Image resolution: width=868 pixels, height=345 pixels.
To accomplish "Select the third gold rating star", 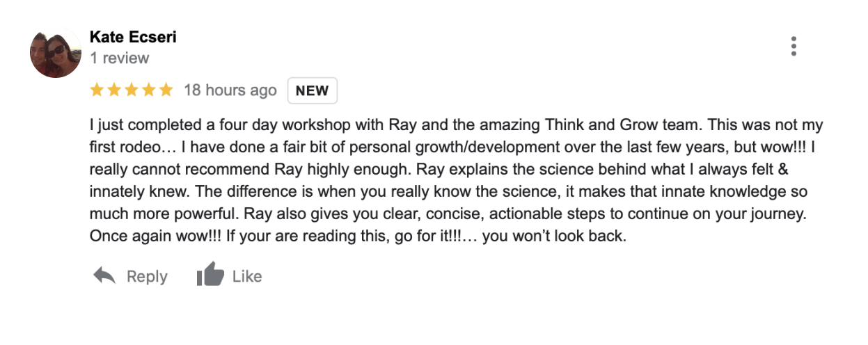I will coord(132,90).
